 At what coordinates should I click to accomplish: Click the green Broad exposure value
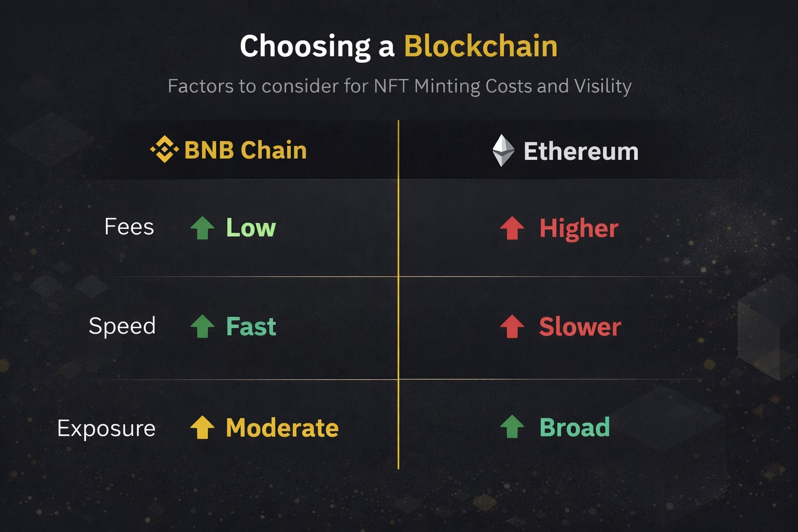(x=575, y=428)
